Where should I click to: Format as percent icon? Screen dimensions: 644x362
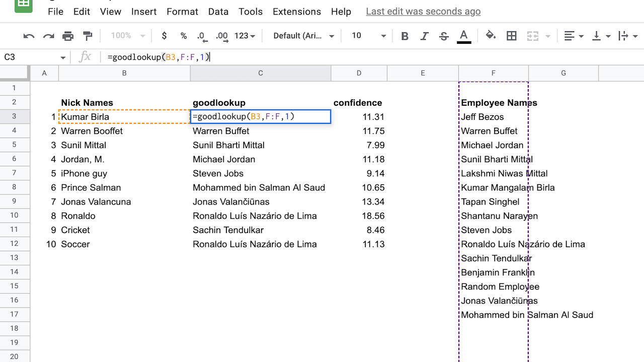184,36
